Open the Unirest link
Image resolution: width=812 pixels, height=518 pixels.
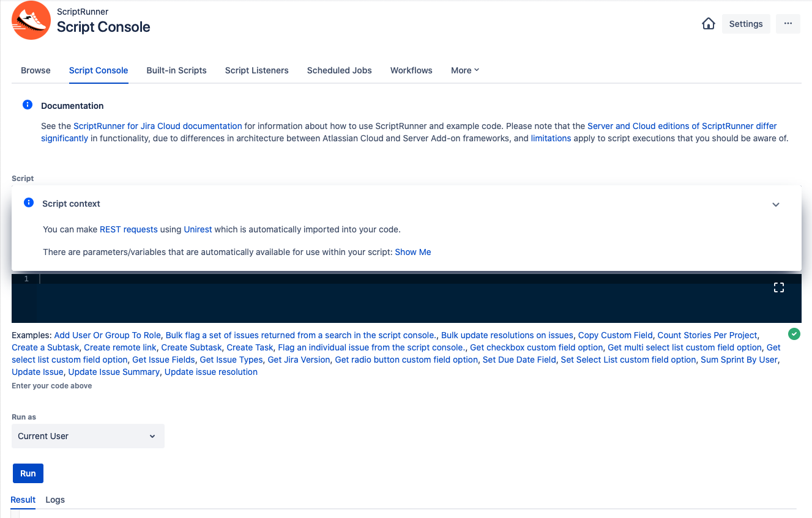tap(198, 229)
